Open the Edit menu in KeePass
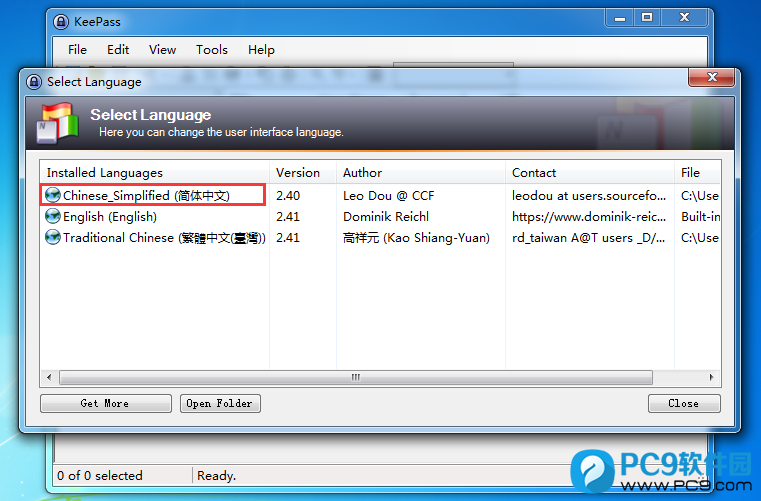 (118, 50)
